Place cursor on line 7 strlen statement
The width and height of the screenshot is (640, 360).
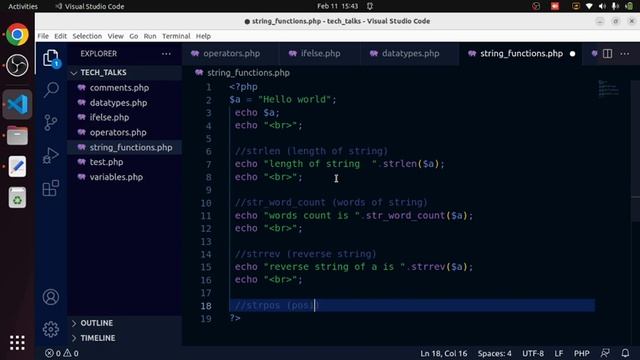339,164
